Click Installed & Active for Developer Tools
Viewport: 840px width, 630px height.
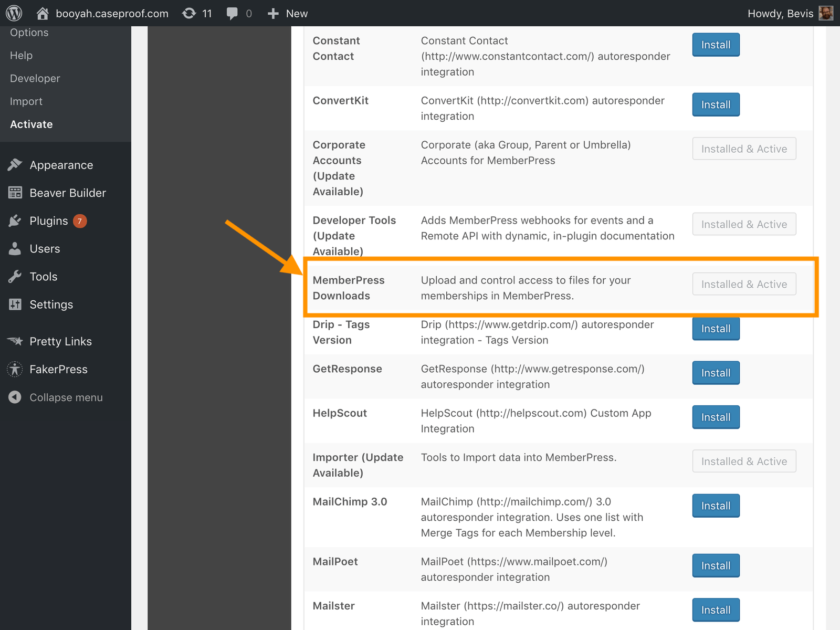[x=744, y=224]
